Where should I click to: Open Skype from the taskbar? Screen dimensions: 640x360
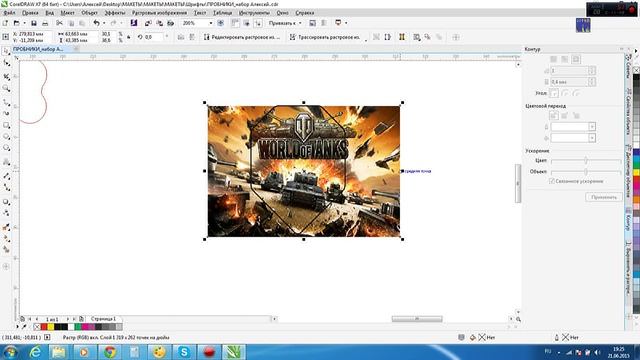[x=184, y=352]
